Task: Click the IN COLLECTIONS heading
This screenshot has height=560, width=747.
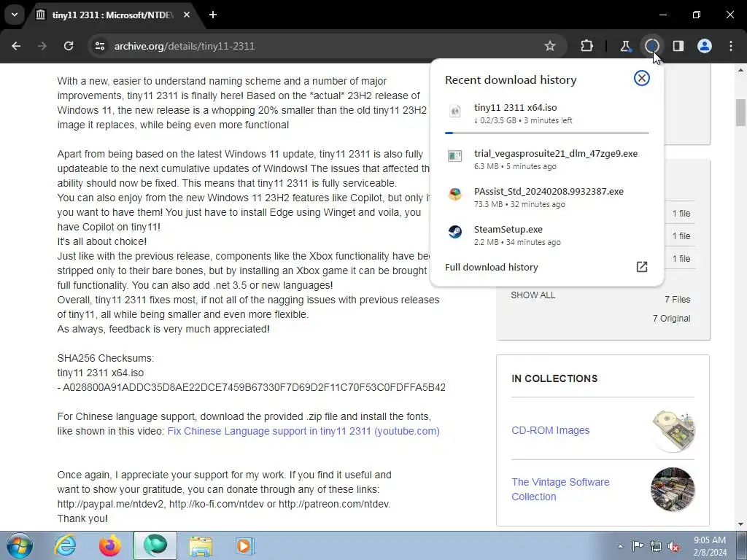Action: (554, 378)
